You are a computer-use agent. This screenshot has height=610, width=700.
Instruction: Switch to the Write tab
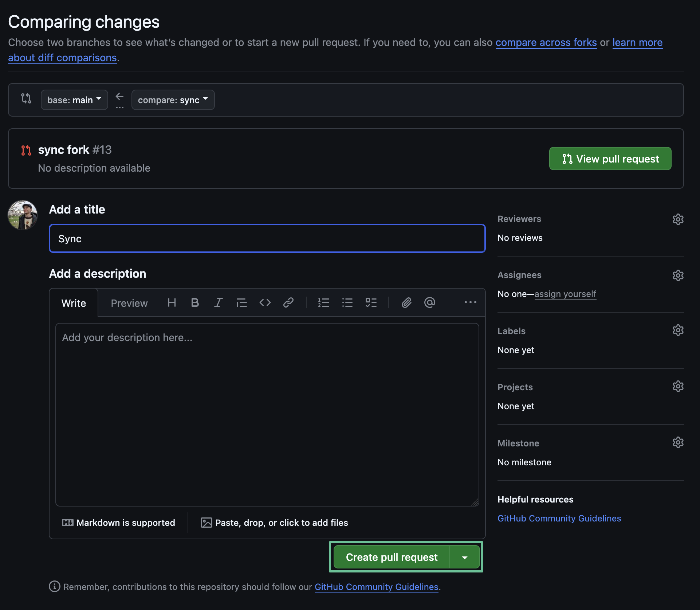point(74,303)
